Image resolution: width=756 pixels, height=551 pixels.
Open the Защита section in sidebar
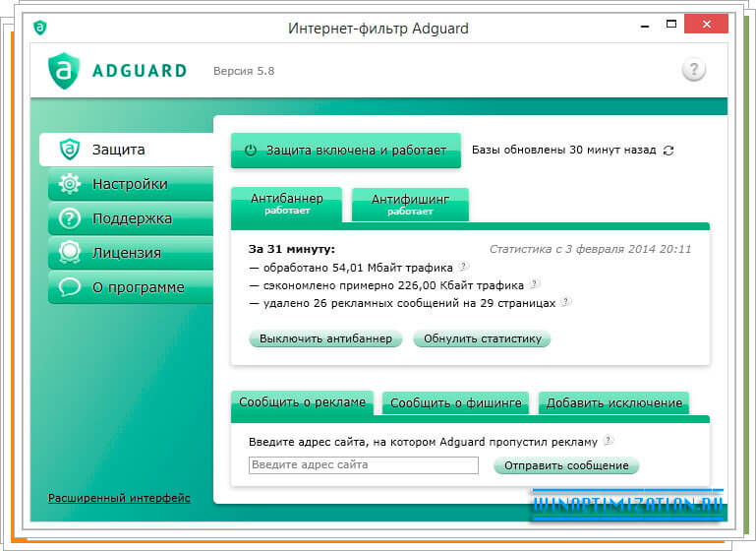click(126, 150)
